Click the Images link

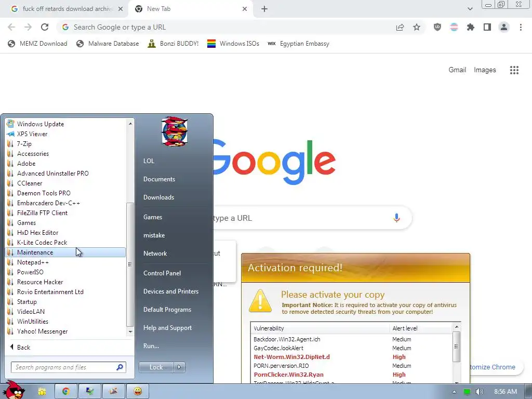(x=485, y=70)
